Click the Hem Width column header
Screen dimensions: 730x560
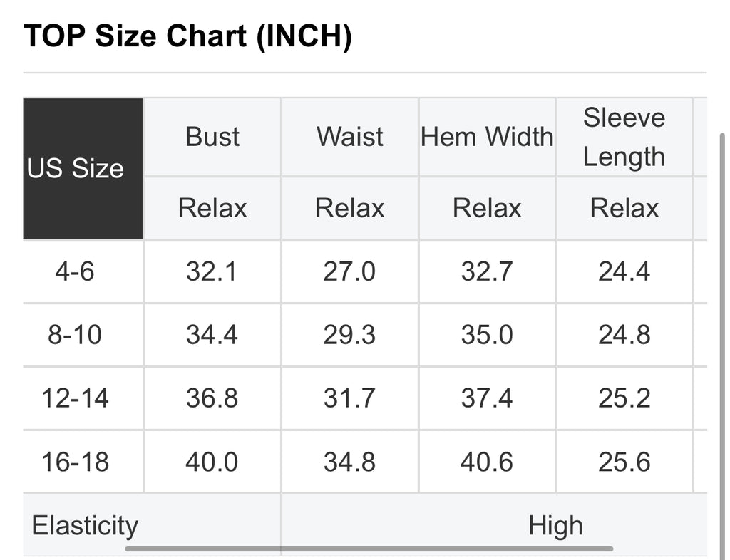[x=487, y=137]
